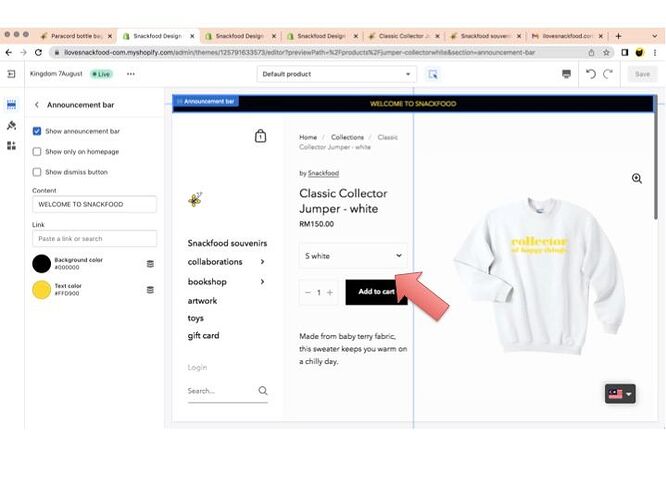The height and width of the screenshot is (500, 666).
Task: Open the browser side panel icon
Action: pyautogui.click(x=625, y=52)
